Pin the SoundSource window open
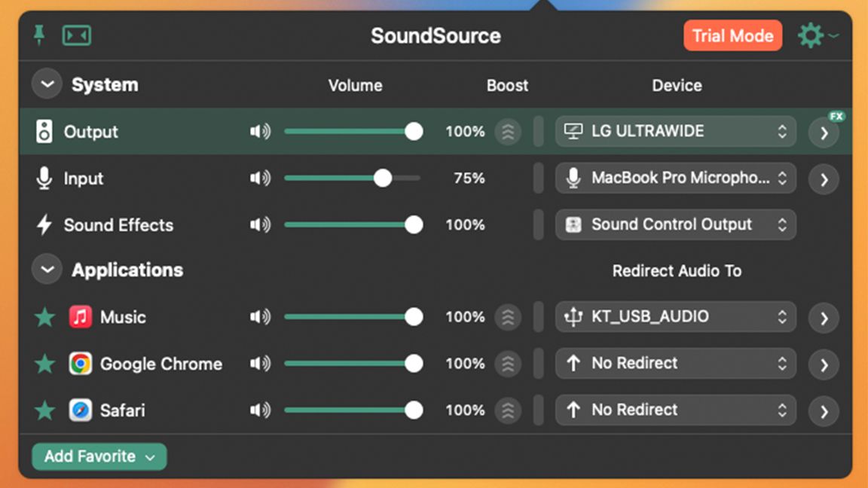Screen dimensions: 868x488 [39, 35]
